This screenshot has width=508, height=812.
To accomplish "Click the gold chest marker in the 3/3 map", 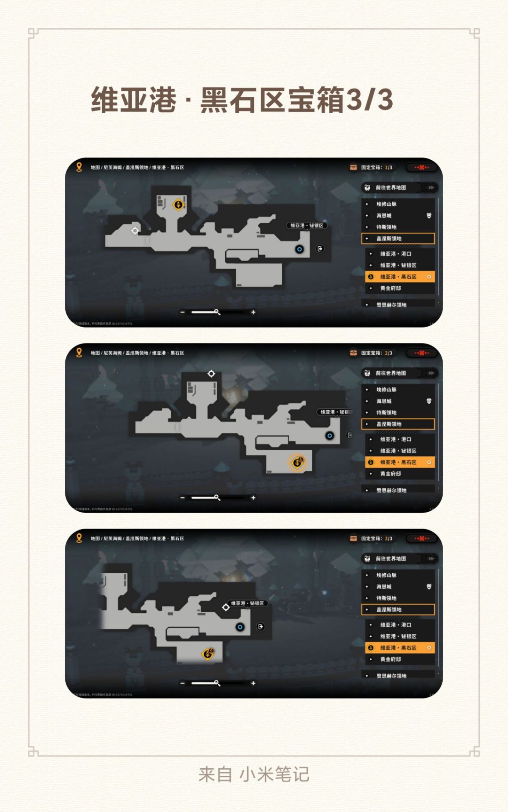I will click(208, 653).
